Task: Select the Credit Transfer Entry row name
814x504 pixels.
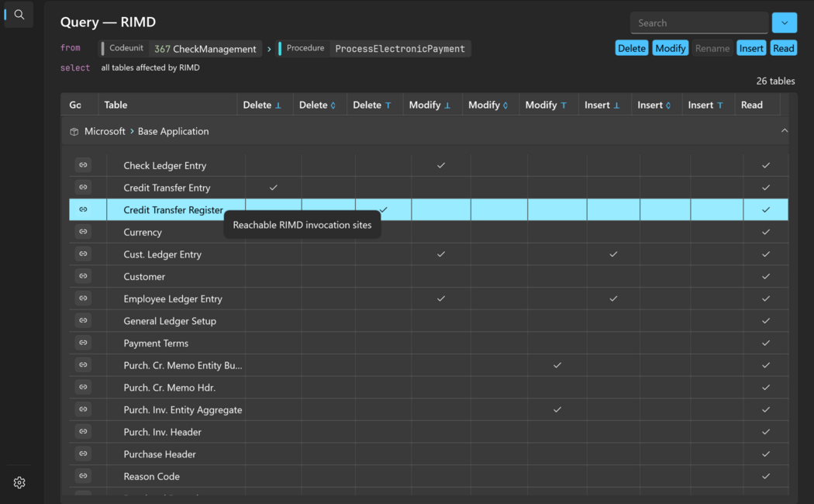Action: [167, 188]
